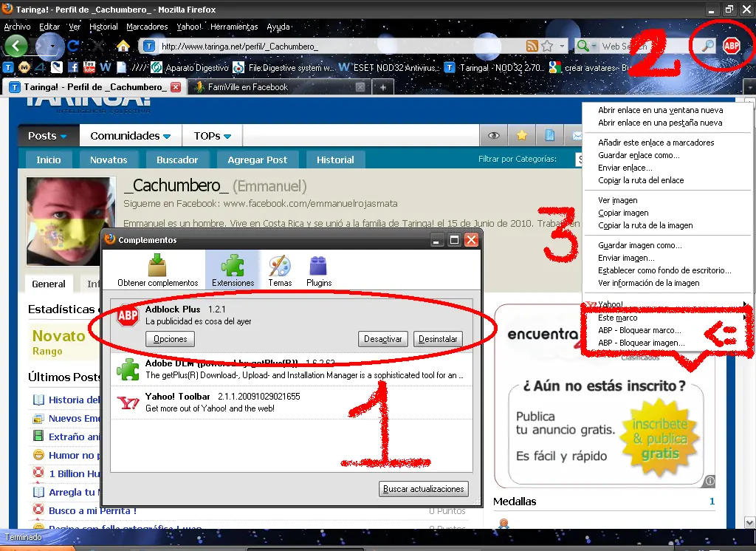Switch to FarmVille en Facebook tab
This screenshot has height=551, width=756.
pyautogui.click(x=280, y=87)
